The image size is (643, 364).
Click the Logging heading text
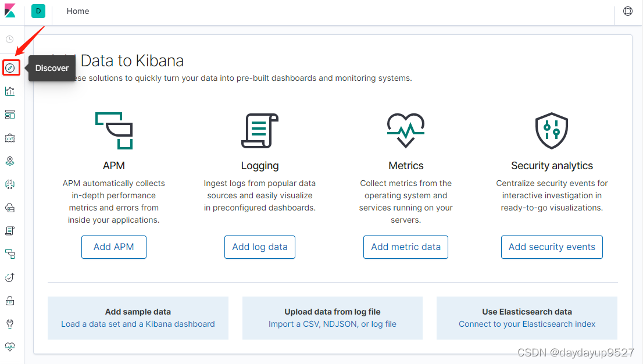click(x=260, y=166)
